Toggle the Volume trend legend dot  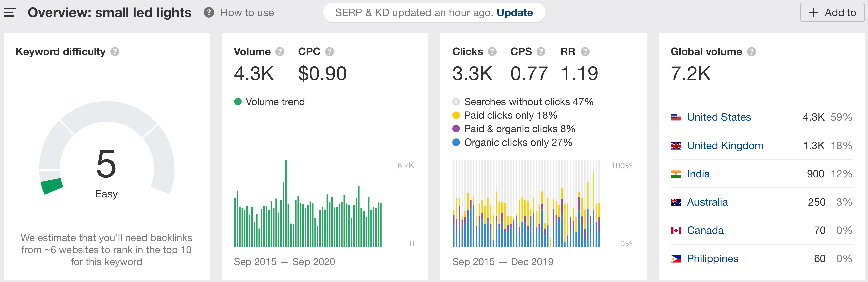[x=238, y=102]
